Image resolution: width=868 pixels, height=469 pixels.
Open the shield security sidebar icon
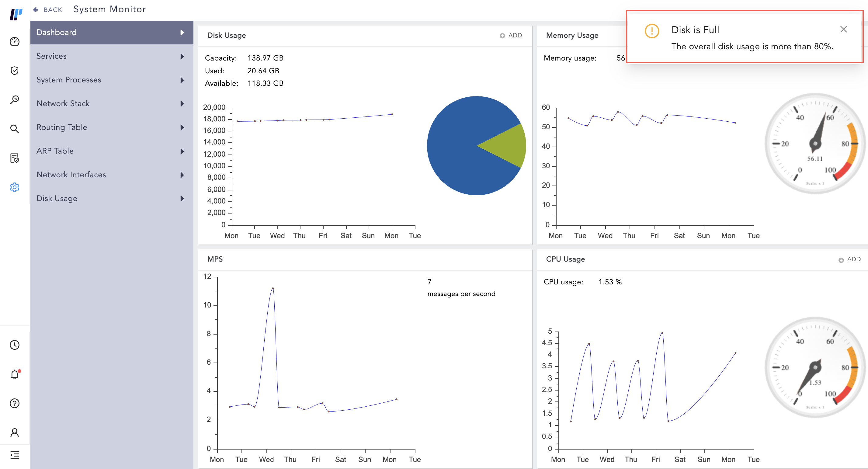[x=15, y=71]
